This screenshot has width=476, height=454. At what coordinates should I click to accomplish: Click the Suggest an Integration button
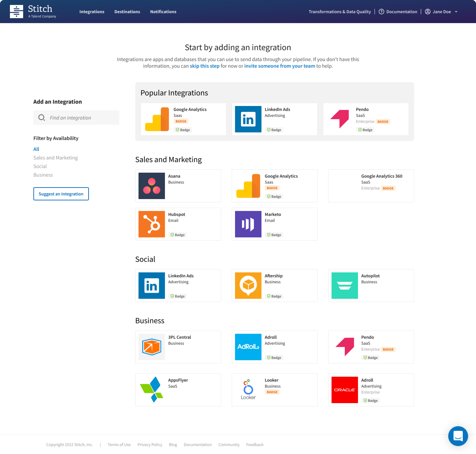[x=61, y=194]
